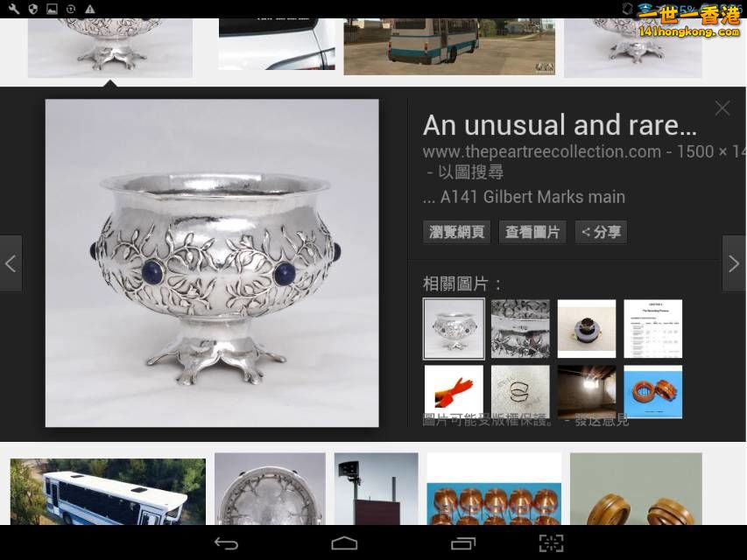Screen dimensions: 747x560
Task: Tap the warning triangle icon in status bar
Action: [x=89, y=9]
